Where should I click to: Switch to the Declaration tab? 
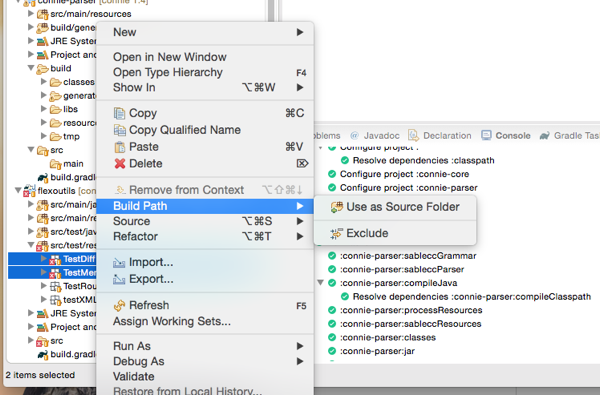(440, 135)
